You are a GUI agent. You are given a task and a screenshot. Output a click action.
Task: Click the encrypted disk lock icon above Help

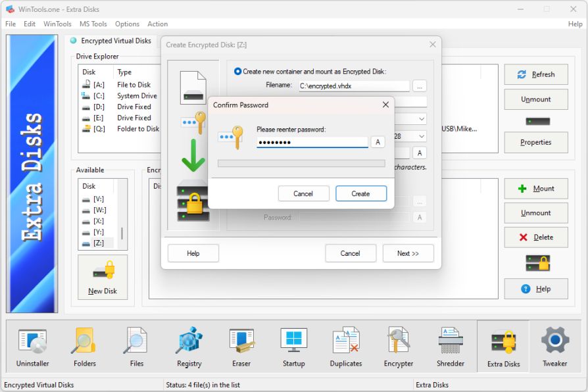pyautogui.click(x=537, y=262)
